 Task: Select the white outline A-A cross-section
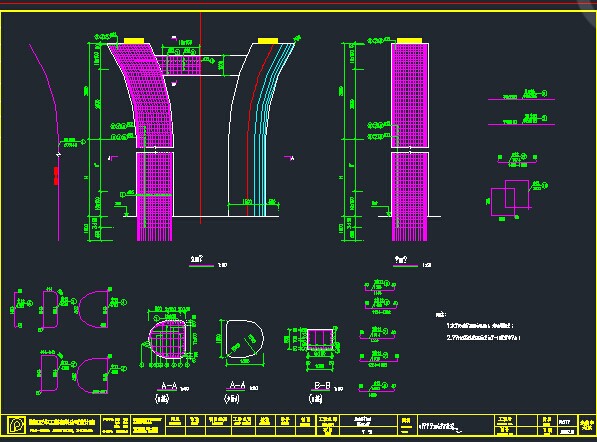point(245,339)
